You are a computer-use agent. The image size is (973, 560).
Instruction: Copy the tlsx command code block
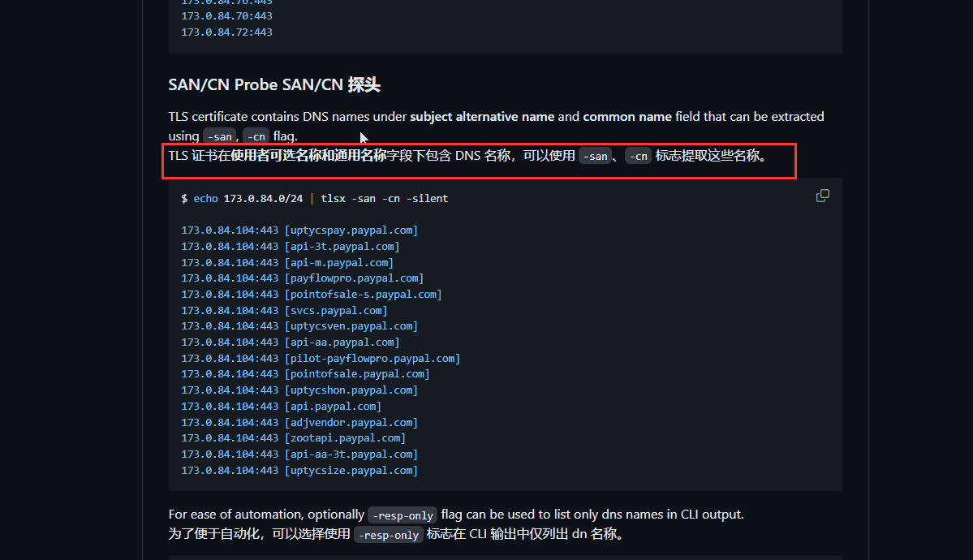tap(822, 196)
